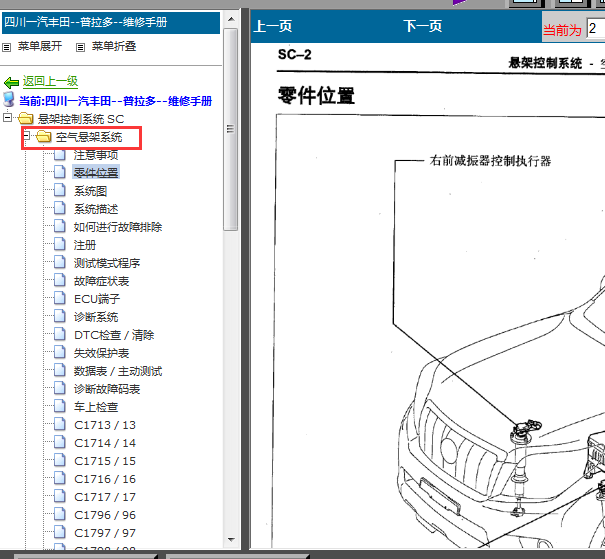Click the page icon beside C1797 / 97

pyautogui.click(x=59, y=532)
